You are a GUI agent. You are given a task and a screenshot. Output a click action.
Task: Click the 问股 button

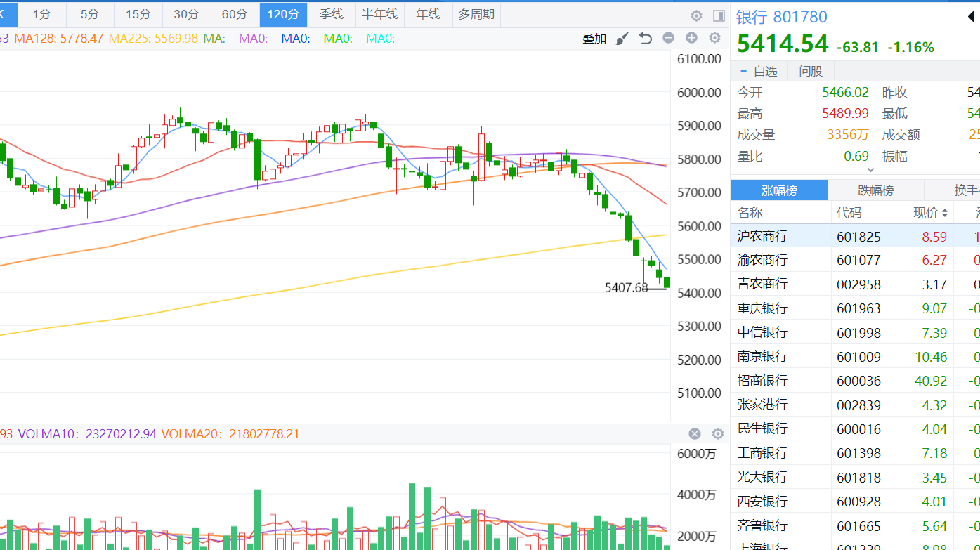pyautogui.click(x=811, y=71)
